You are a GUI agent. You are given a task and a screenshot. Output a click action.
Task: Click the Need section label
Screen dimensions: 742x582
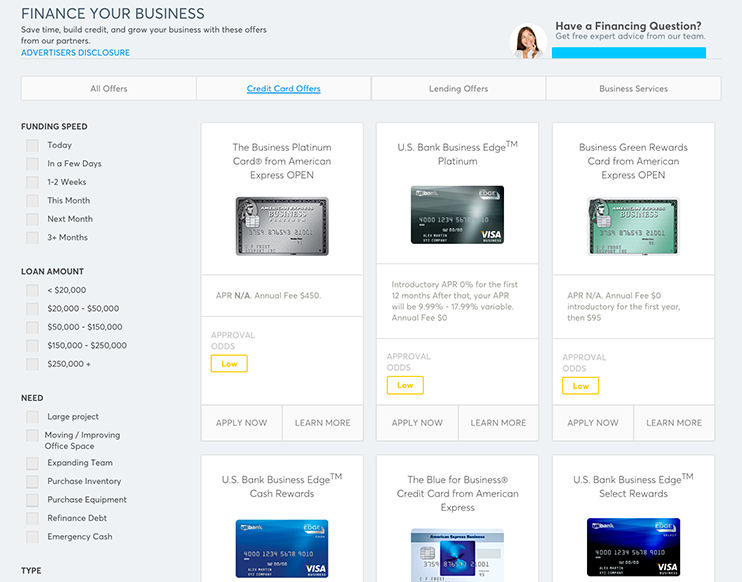click(x=32, y=398)
